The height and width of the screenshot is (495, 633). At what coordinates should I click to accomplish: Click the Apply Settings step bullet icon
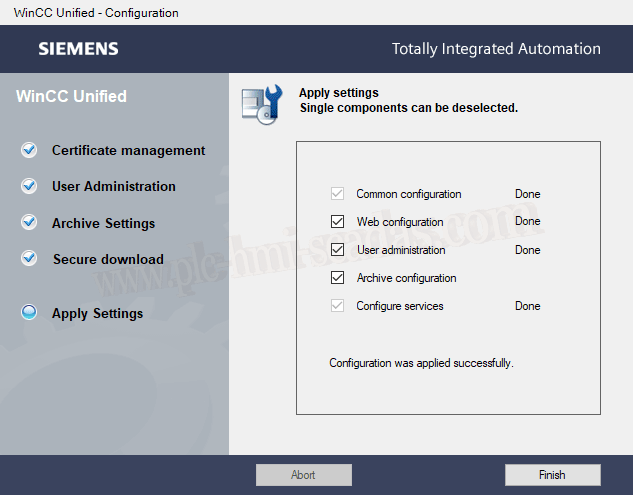pyautogui.click(x=29, y=313)
